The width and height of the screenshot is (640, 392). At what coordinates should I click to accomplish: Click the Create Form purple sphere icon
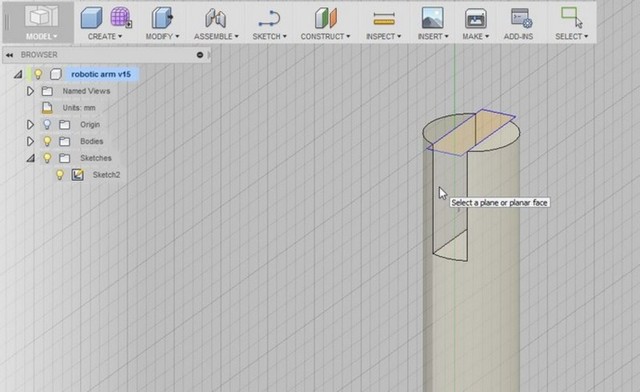click(x=121, y=18)
